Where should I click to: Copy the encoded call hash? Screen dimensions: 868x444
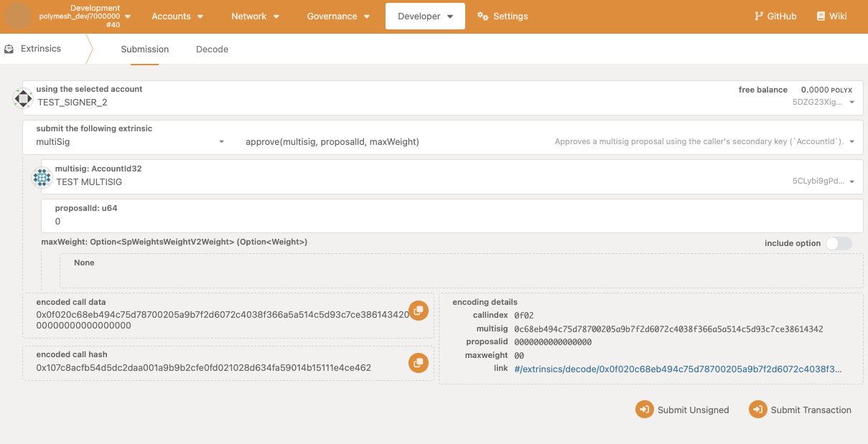418,363
